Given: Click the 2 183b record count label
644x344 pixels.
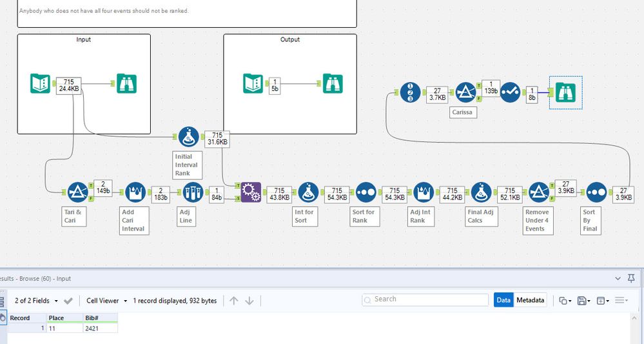Looking at the screenshot, I should coord(161,195).
